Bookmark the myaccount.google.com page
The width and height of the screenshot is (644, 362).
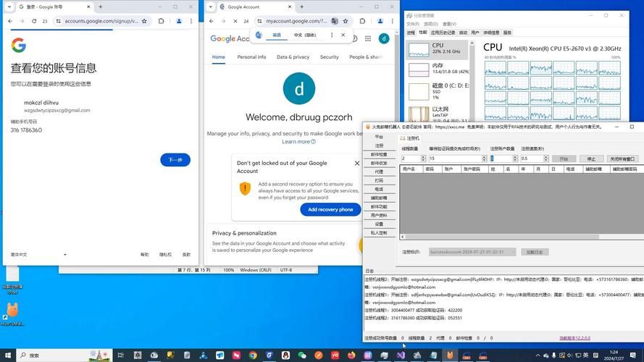pos(346,21)
